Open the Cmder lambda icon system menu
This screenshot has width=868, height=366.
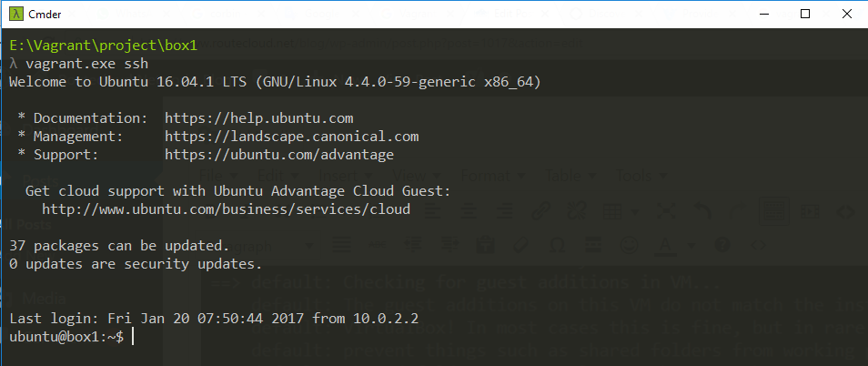tap(17, 14)
